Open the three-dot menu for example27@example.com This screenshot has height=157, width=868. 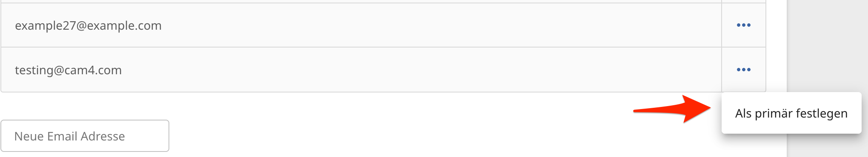pyautogui.click(x=743, y=25)
